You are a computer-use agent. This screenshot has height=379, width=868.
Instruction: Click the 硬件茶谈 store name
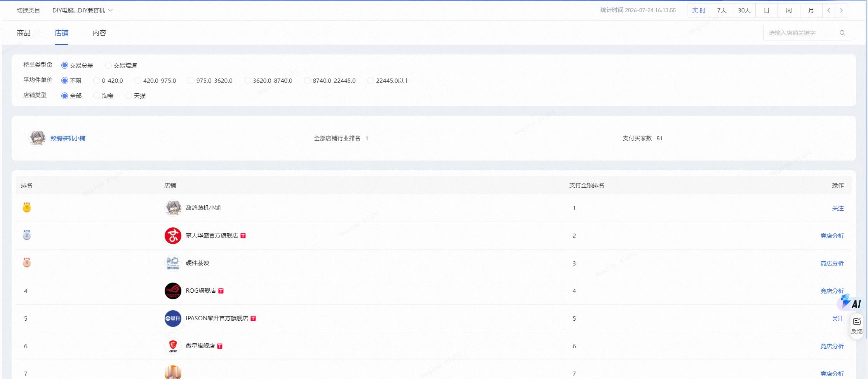click(197, 263)
